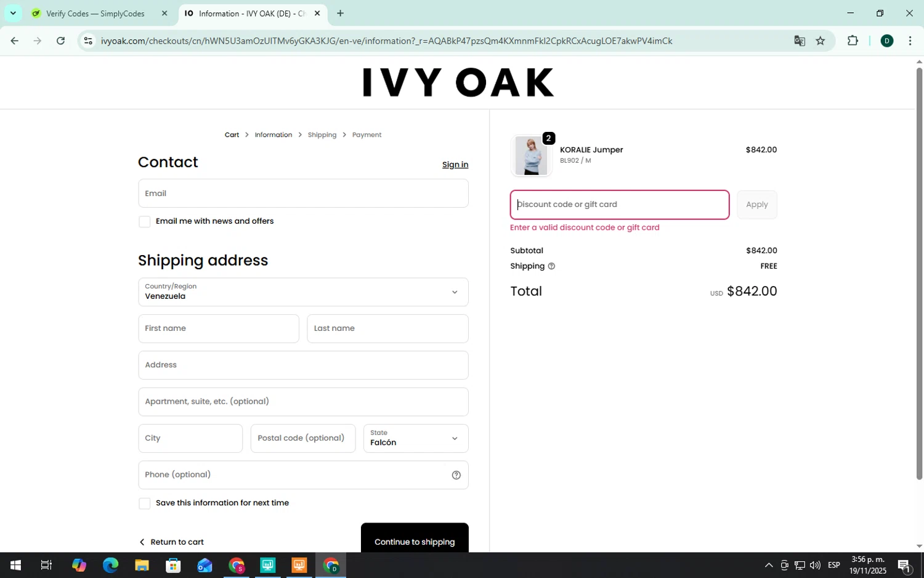Click the Apartment, suite, etc. field
The height and width of the screenshot is (578, 924).
pos(303,401)
